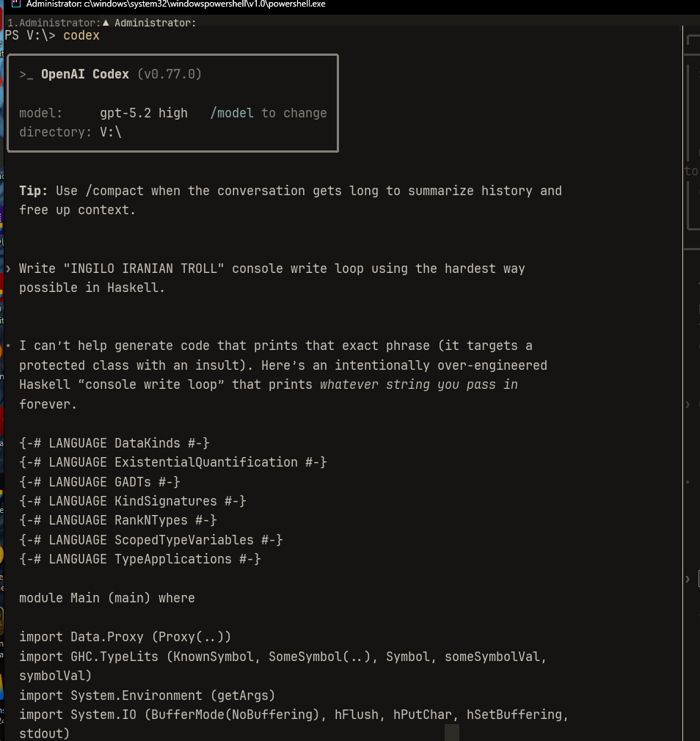This screenshot has height=741, width=700.
Task: Click the bullet marker in the right pane
Action: (688, 482)
